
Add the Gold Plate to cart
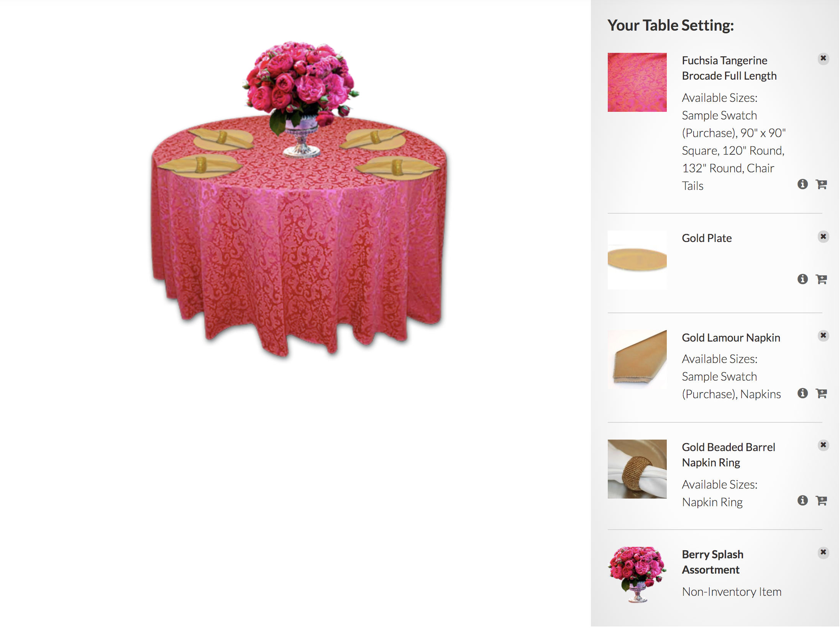coord(821,279)
